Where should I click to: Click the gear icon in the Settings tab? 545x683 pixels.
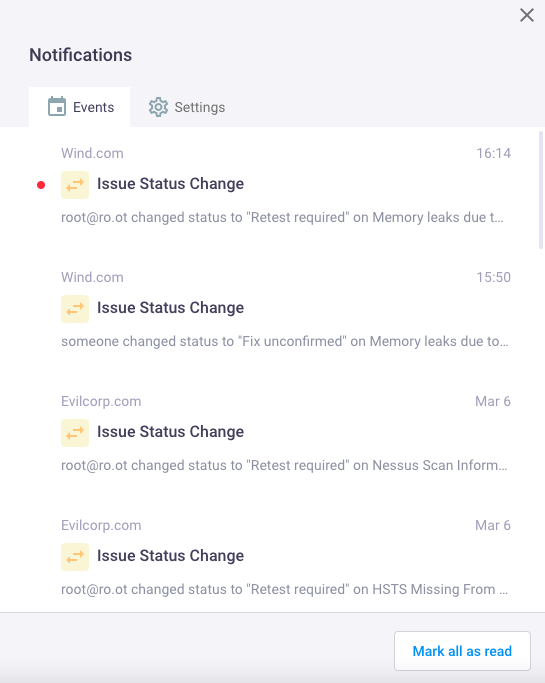coord(158,107)
